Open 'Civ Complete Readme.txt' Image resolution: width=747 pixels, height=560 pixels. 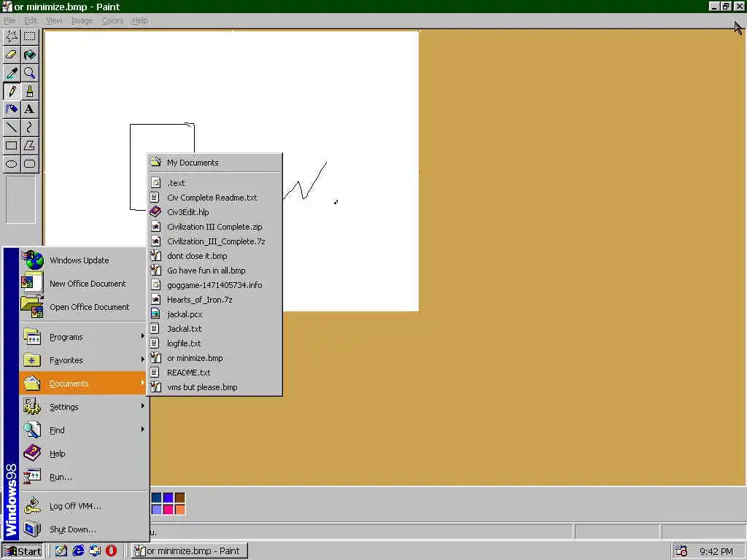tap(214, 198)
